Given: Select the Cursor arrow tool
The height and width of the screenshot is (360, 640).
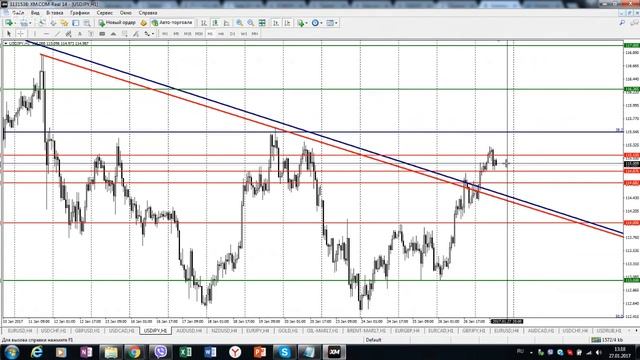Looking at the screenshot, I should pos(9,33).
